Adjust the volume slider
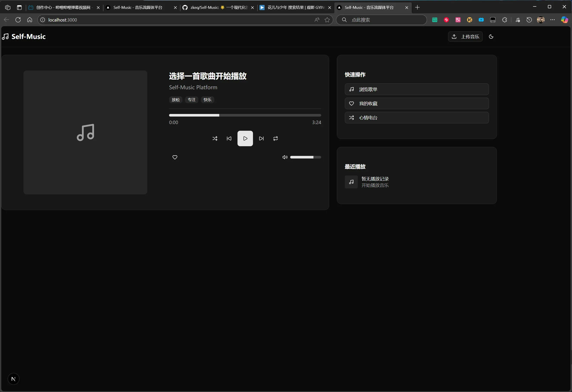Viewport: 572px width, 392px height. 305,157
